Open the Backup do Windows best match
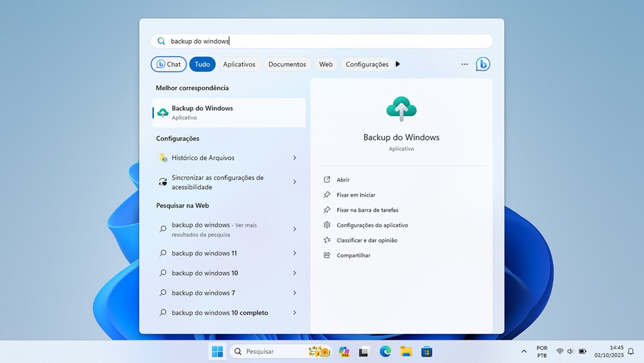 click(x=229, y=113)
